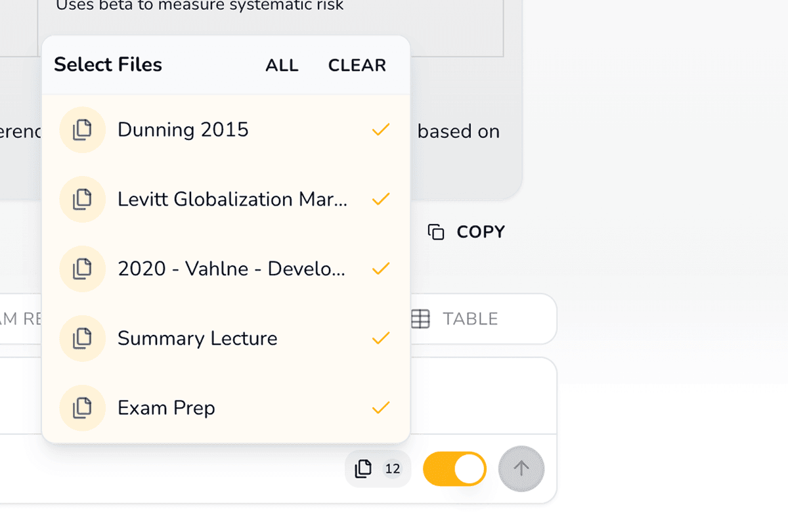788x532 pixels.
Task: Click the Summary Lecture file icon
Action: coord(82,338)
